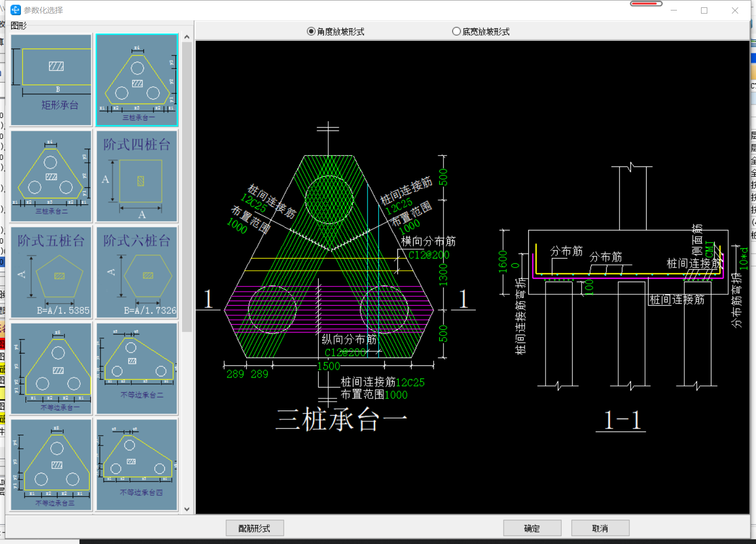The image size is (756, 544).
Task: Enable the 角度放坡形式 radio option
Action: pyautogui.click(x=336, y=31)
